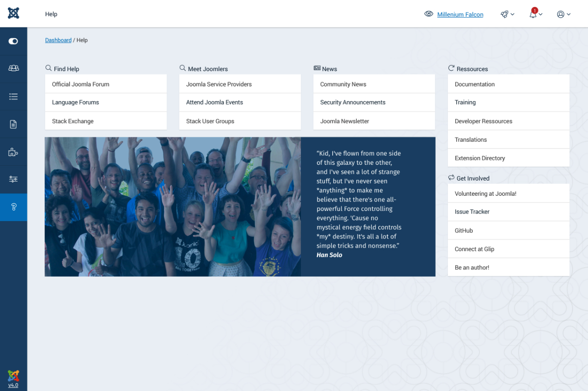Open Official Joomla Forum
Screen dimensions: 588x391
[x=106, y=84]
